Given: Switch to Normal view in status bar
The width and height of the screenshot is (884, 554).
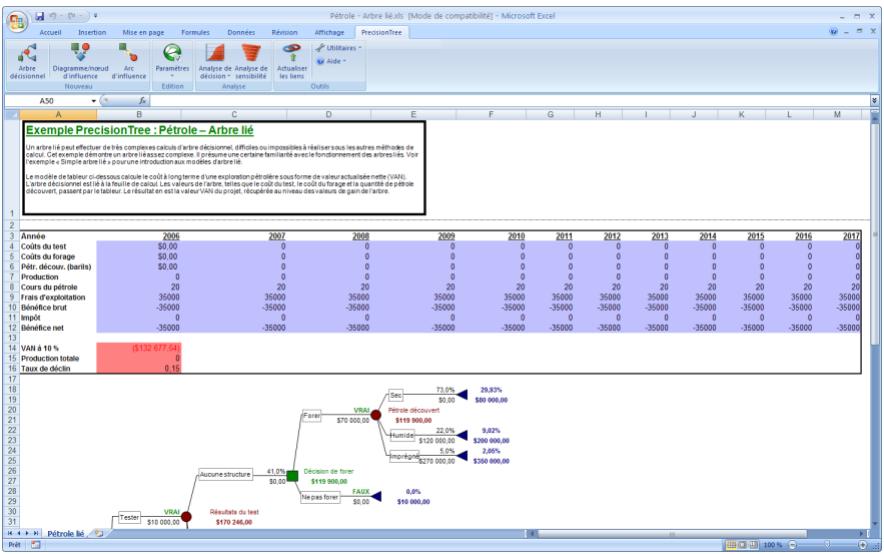Looking at the screenshot, I should tap(731, 545).
